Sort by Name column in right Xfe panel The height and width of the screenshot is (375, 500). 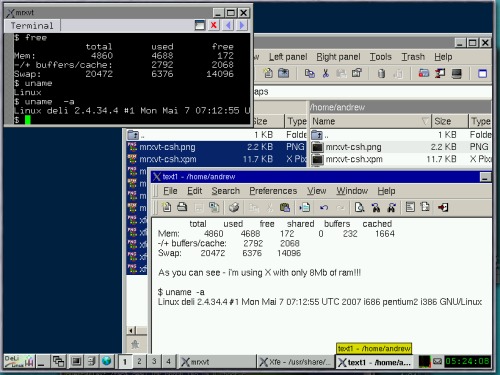[x=370, y=121]
